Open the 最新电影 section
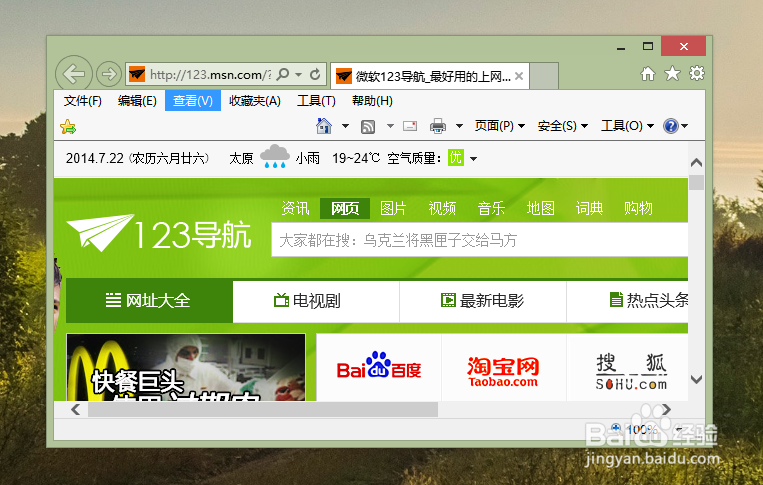The width and height of the screenshot is (763, 485). [483, 301]
